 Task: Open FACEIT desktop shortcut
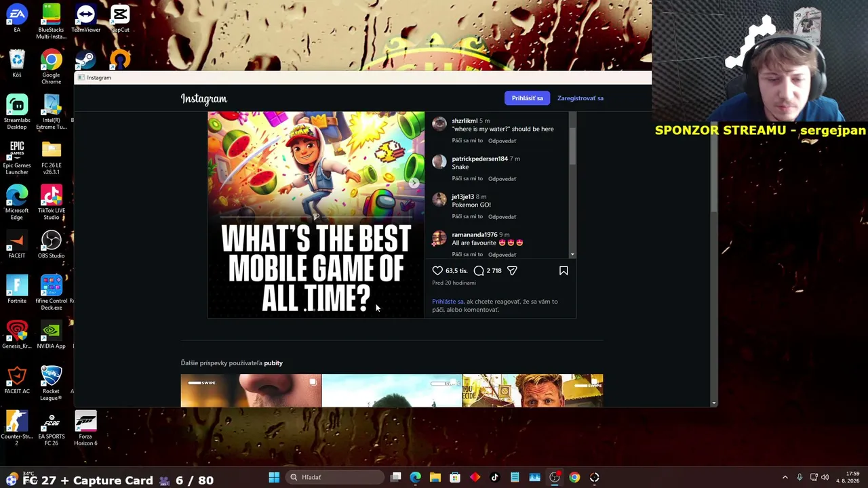click(x=17, y=245)
